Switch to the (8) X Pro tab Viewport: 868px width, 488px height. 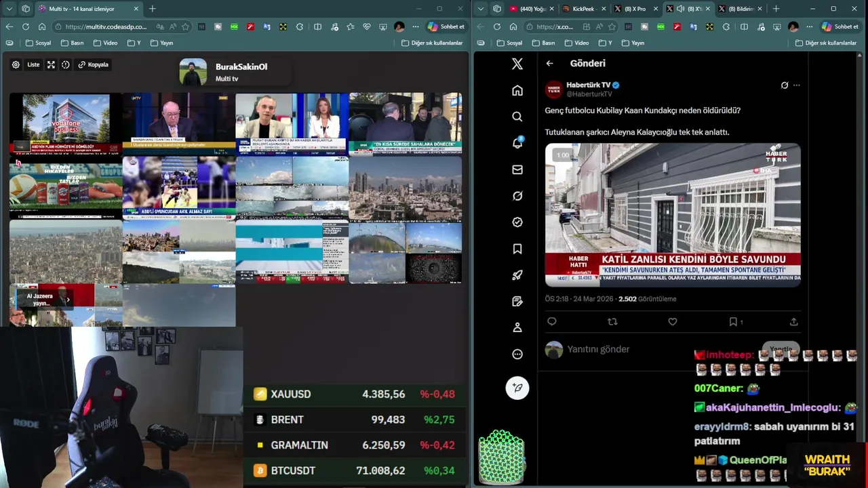pyautogui.click(x=635, y=9)
